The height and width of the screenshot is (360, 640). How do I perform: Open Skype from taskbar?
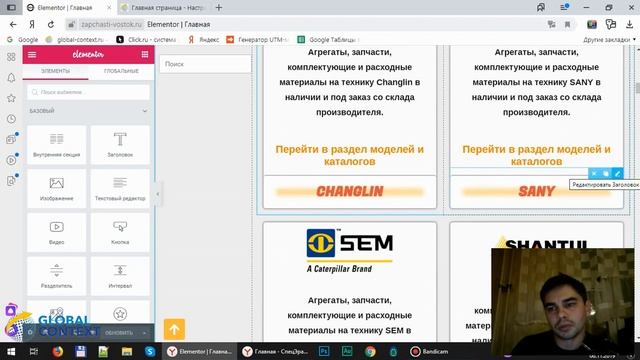(150, 351)
